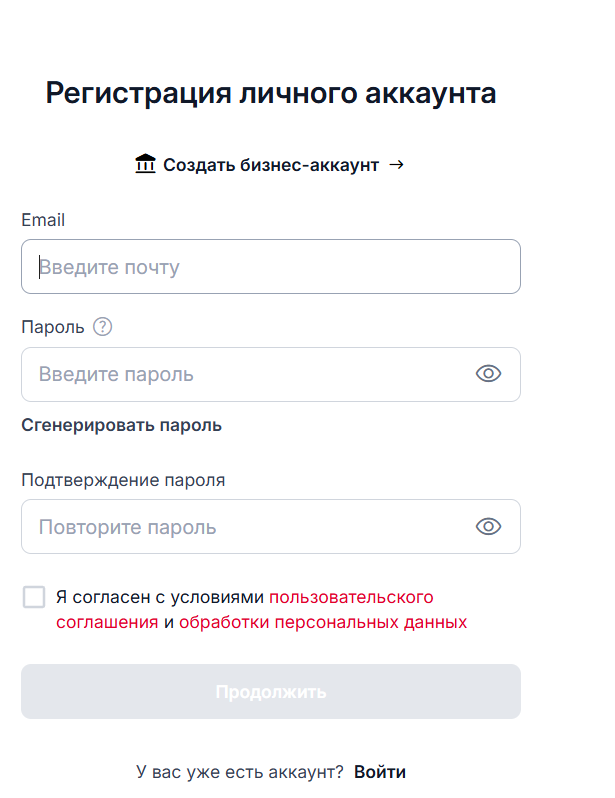Click the "Пароль" field label
The image size is (615, 798).
[53, 327]
